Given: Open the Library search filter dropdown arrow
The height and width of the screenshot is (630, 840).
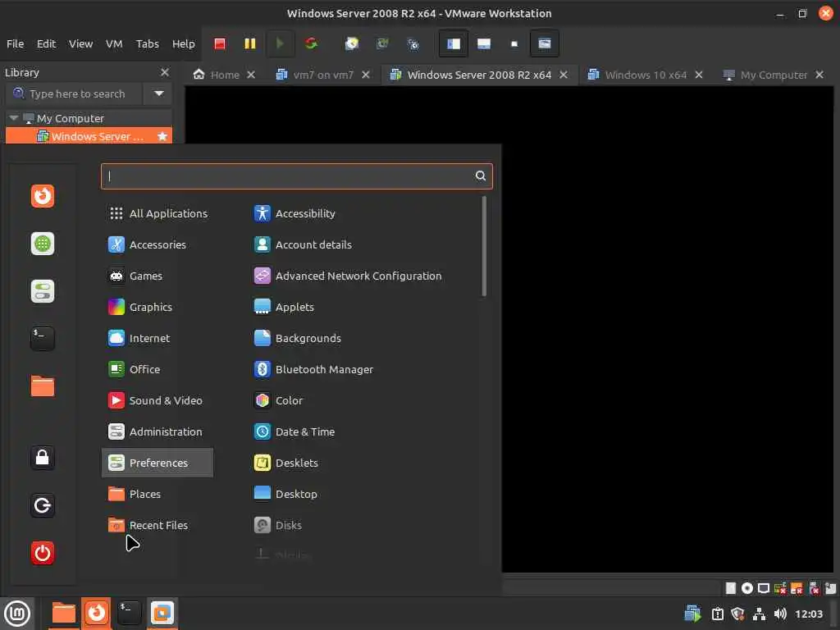Looking at the screenshot, I should [158, 94].
